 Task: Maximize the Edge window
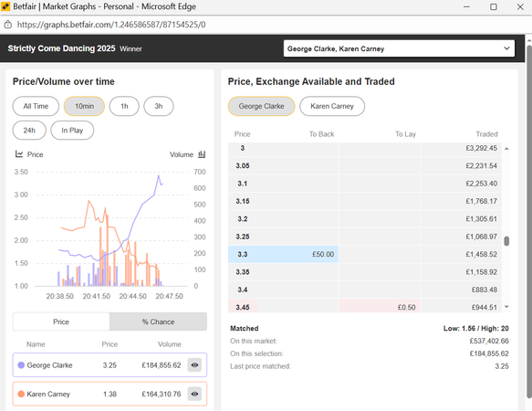point(494,6)
